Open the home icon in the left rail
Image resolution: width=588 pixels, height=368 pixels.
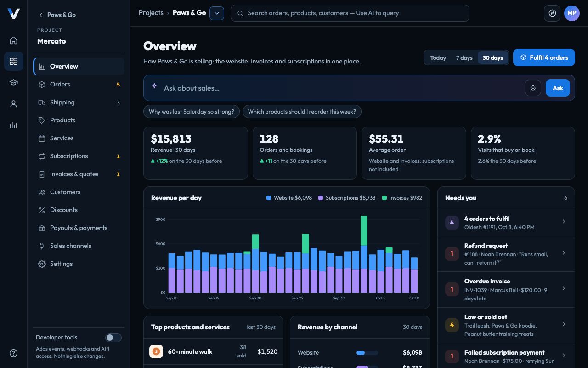pos(13,40)
